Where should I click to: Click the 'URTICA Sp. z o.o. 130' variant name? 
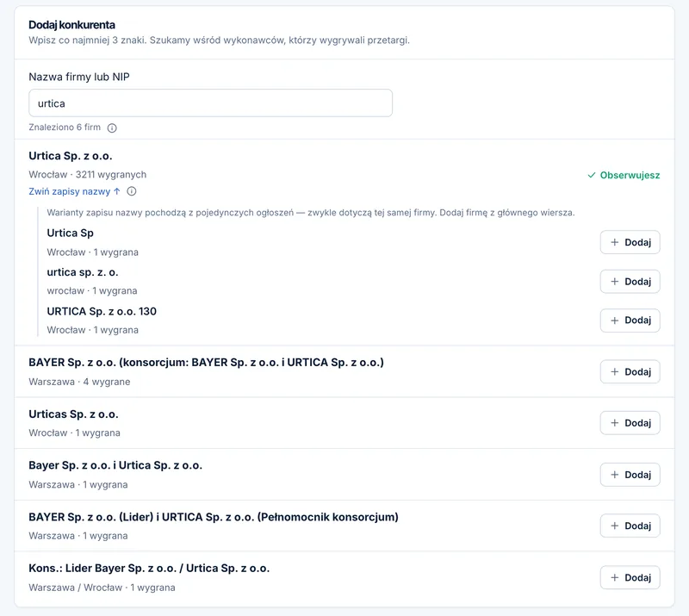102,311
